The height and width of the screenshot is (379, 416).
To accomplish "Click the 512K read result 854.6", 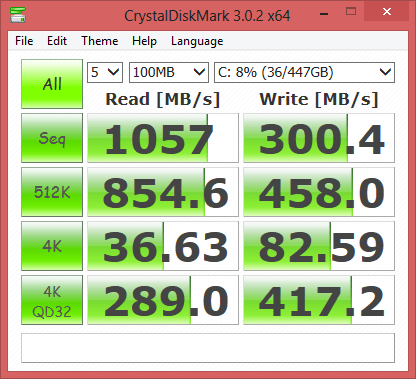I will [x=163, y=192].
